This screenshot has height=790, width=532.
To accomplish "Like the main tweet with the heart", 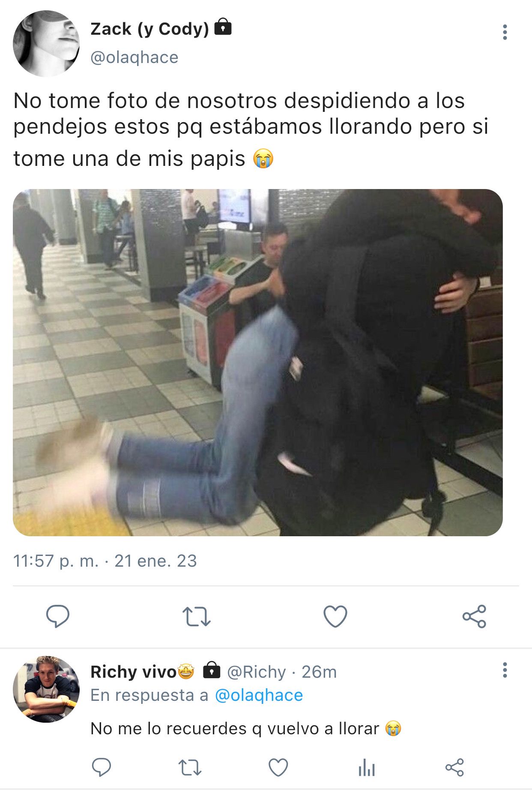I will tap(335, 616).
